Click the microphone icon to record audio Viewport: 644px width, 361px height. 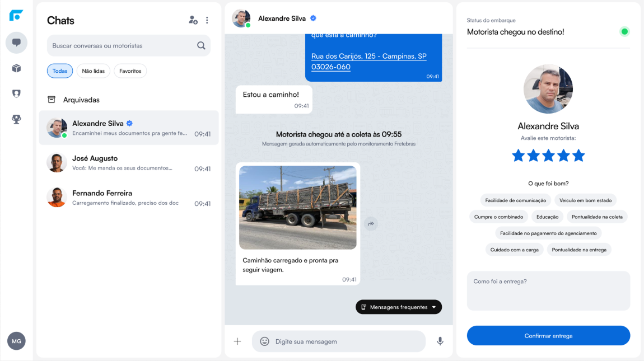coord(440,341)
